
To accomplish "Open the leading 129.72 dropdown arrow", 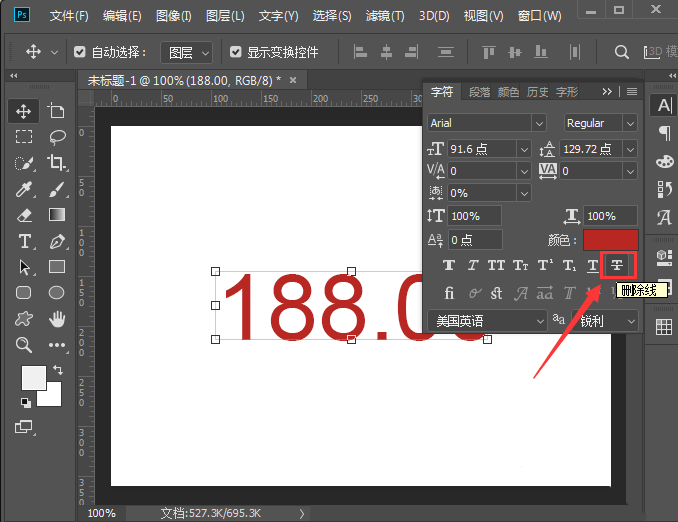I will [x=630, y=149].
